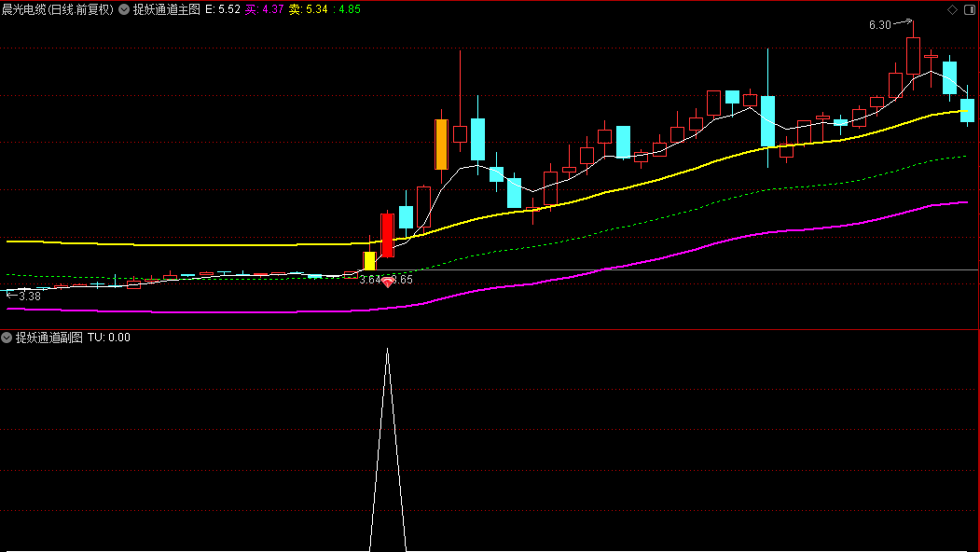Click the 3.64 price label
The height and width of the screenshot is (552, 980).
370,280
